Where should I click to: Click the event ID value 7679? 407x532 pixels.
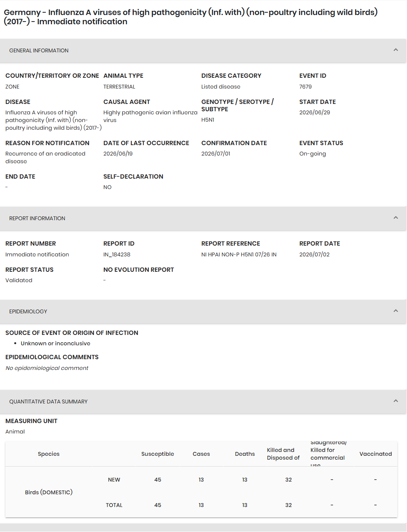coord(306,87)
